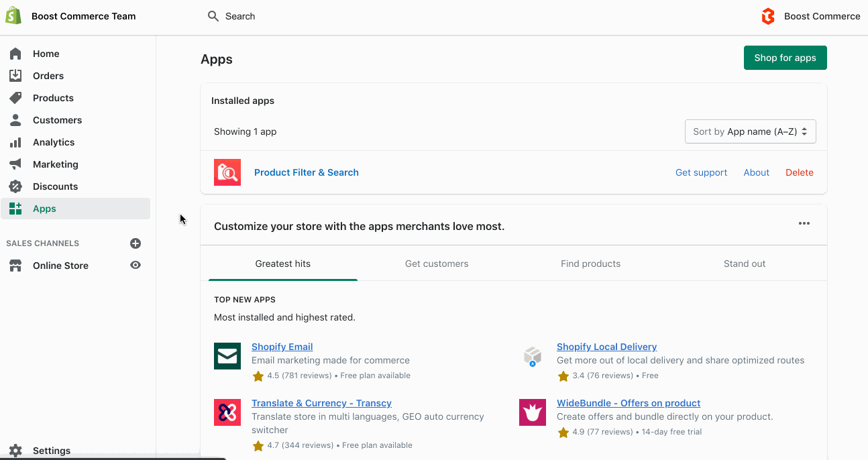Click the Settings gear icon
This screenshot has width=868, height=460.
[15, 451]
